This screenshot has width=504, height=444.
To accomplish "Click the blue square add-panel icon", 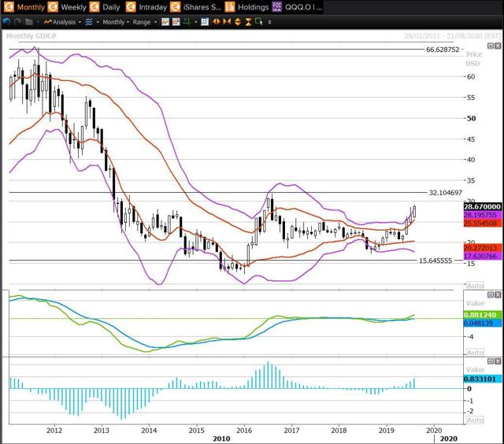I will [205, 22].
